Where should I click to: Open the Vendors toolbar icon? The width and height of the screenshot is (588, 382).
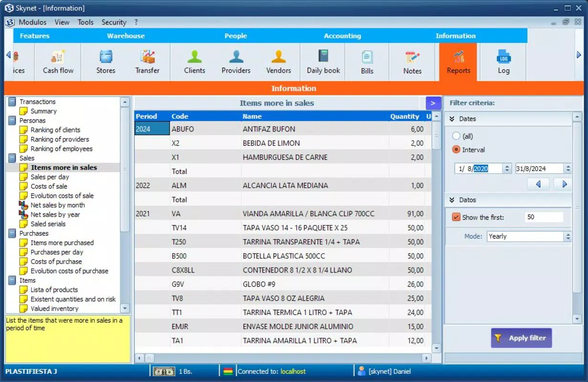(x=278, y=62)
